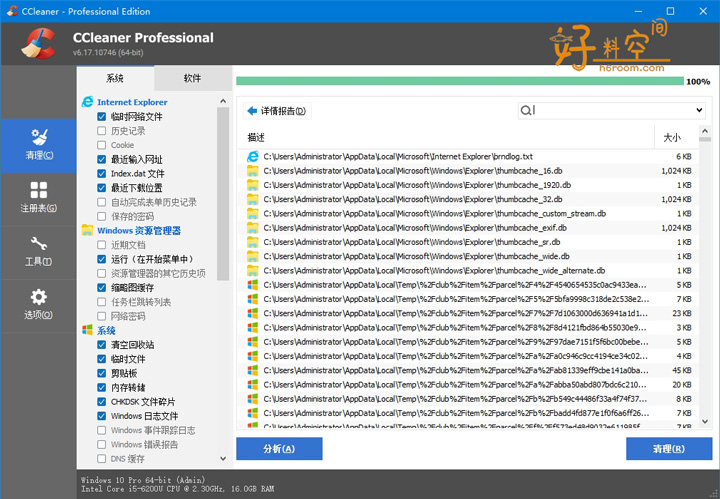Click the green 100% progress bar

coord(460,81)
